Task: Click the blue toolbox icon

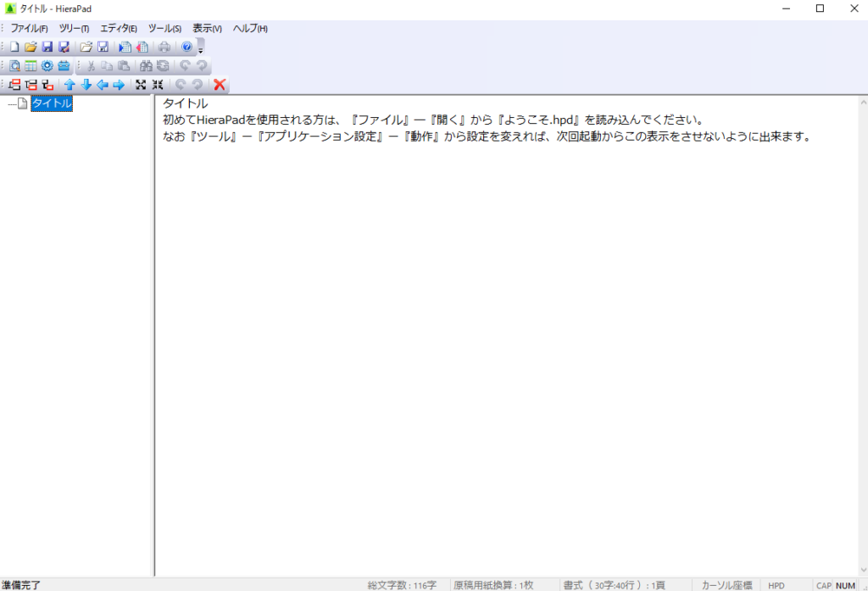Action: [64, 66]
